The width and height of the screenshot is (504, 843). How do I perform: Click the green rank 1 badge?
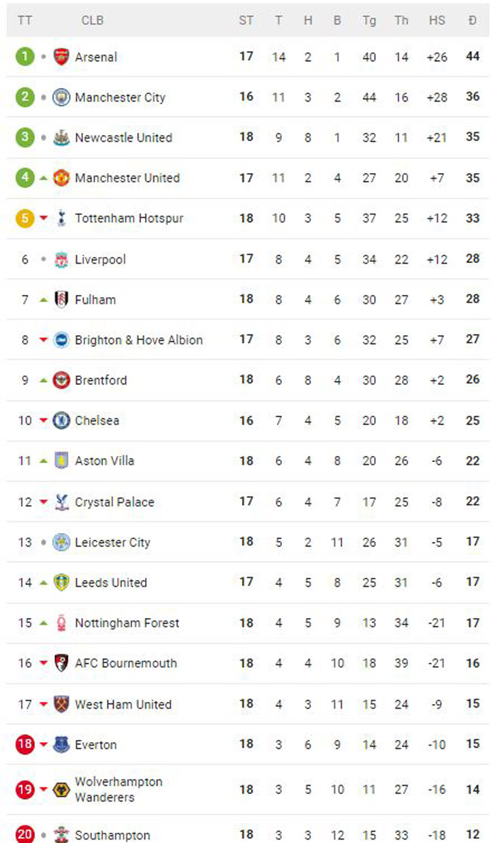point(25,57)
